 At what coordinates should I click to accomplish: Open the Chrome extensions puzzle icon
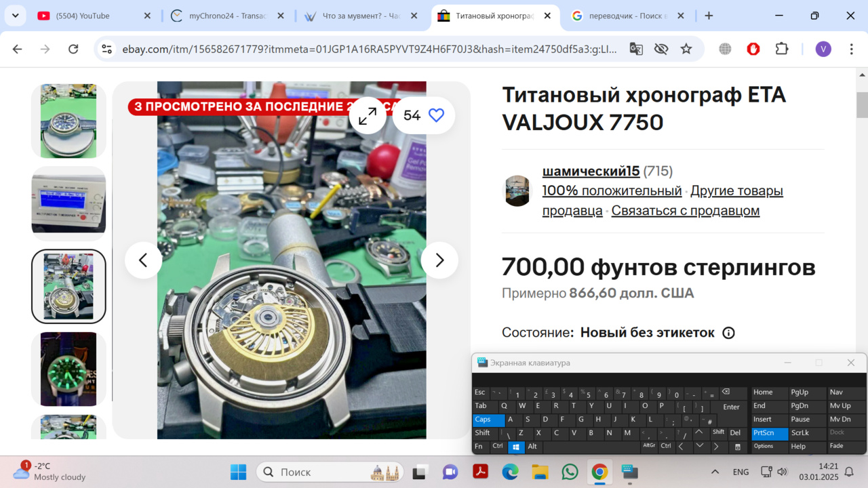(x=782, y=49)
